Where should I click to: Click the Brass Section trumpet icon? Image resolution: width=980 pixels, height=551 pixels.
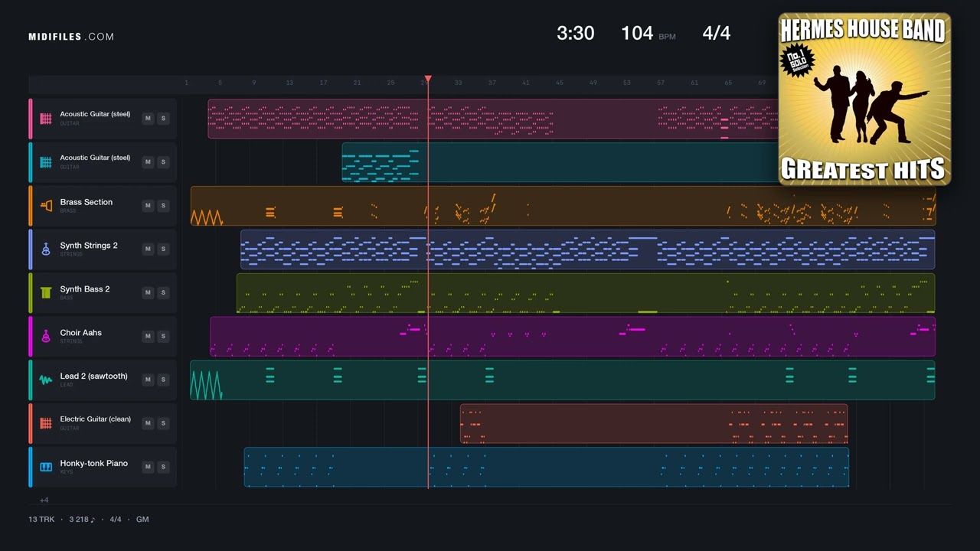click(46, 206)
